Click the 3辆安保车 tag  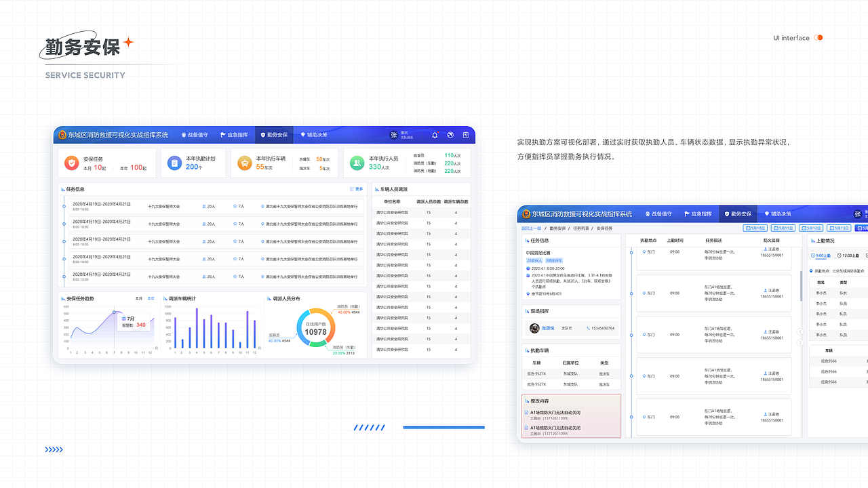pos(554,260)
